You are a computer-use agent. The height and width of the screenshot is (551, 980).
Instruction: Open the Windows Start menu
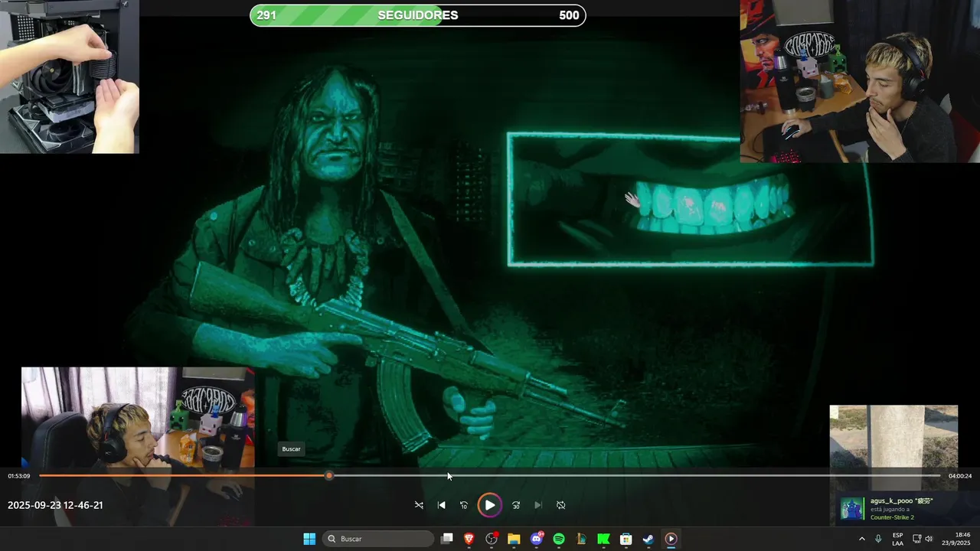click(309, 539)
